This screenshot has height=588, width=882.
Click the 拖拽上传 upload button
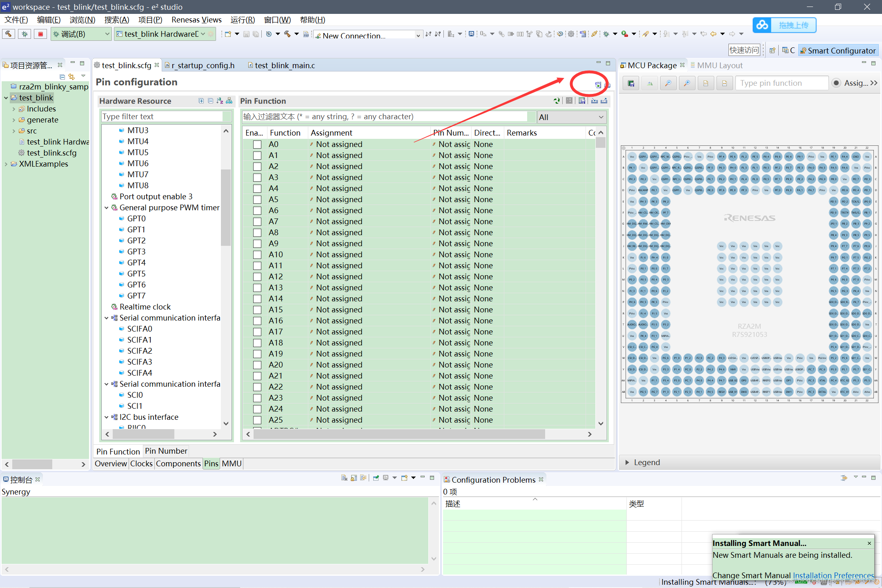pos(785,25)
